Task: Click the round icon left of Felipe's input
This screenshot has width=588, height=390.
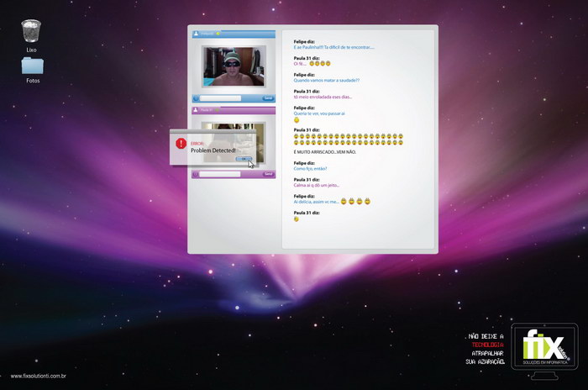Action: pos(196,98)
